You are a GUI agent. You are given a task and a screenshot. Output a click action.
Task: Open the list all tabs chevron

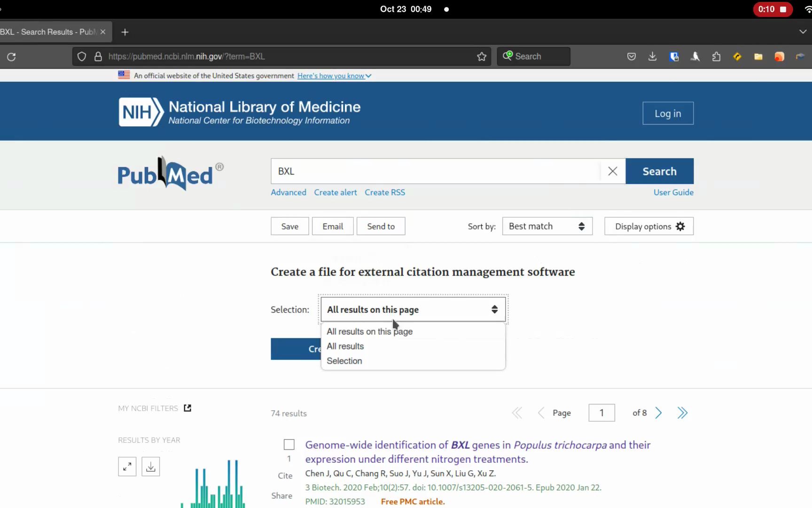[803, 32]
